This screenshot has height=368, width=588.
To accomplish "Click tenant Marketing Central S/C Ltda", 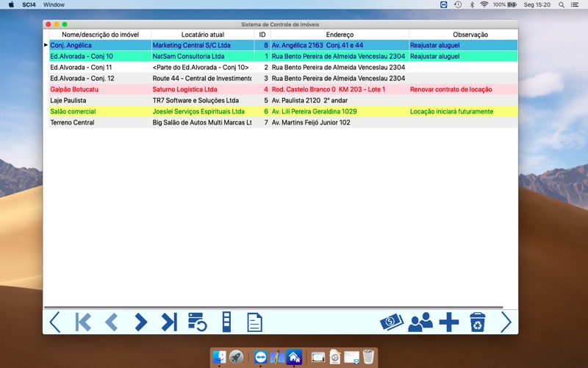I will click(x=191, y=45).
